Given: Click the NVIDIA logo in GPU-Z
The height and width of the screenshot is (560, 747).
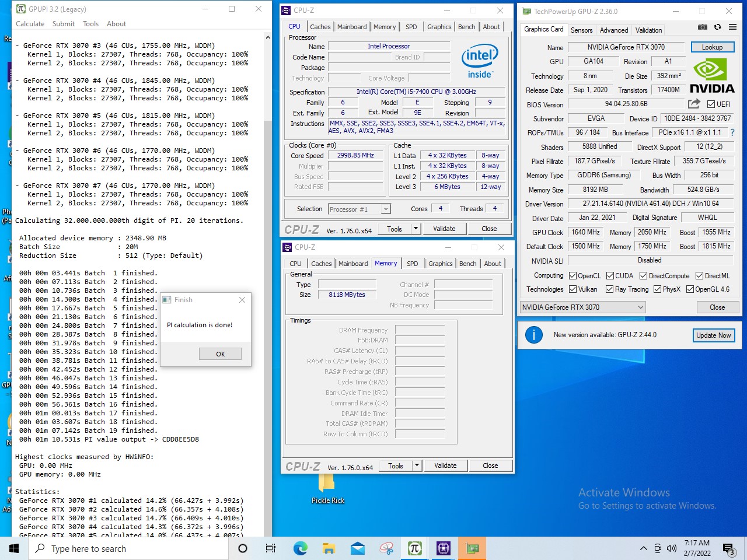Looking at the screenshot, I should [x=712, y=76].
